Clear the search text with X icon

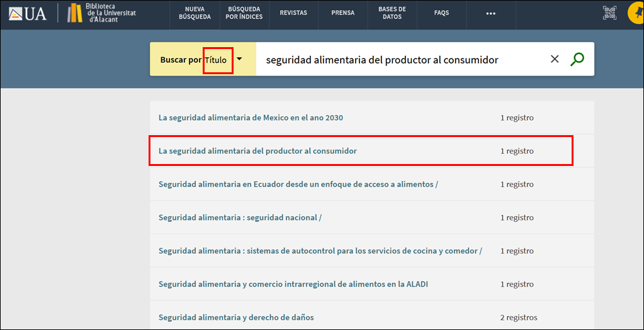point(555,59)
